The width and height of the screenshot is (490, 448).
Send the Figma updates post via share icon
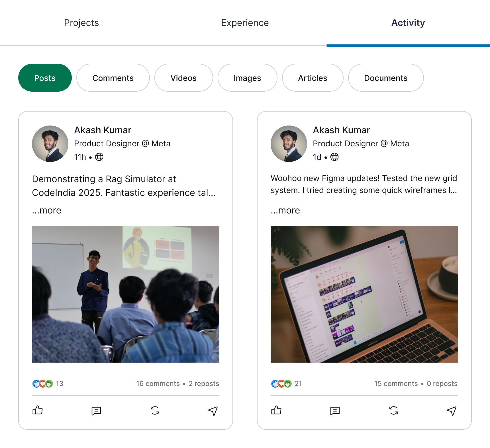tap(452, 411)
